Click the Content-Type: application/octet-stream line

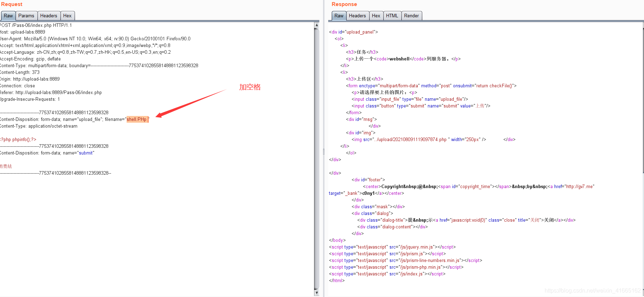39,126
